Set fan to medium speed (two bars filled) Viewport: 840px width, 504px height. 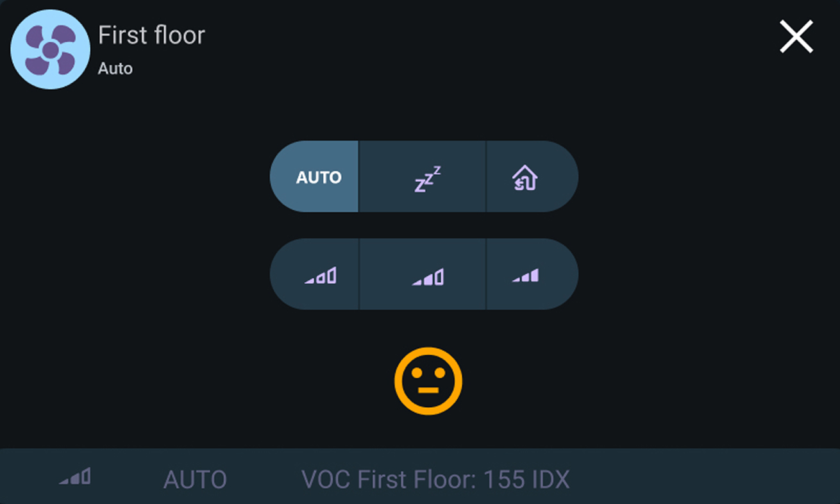[x=427, y=276]
